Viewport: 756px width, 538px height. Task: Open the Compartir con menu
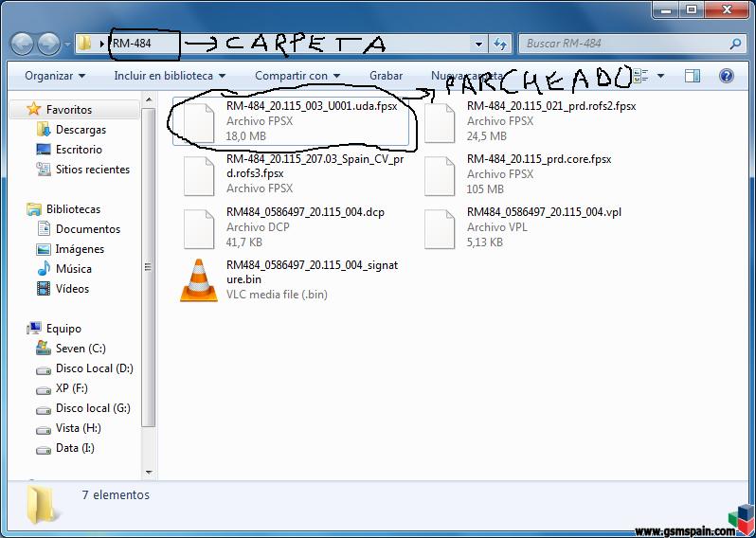[297, 76]
